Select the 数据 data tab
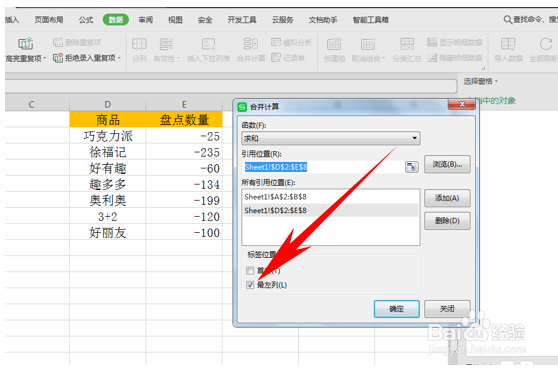Image resolution: width=558 pixels, height=369 pixels. click(x=116, y=20)
